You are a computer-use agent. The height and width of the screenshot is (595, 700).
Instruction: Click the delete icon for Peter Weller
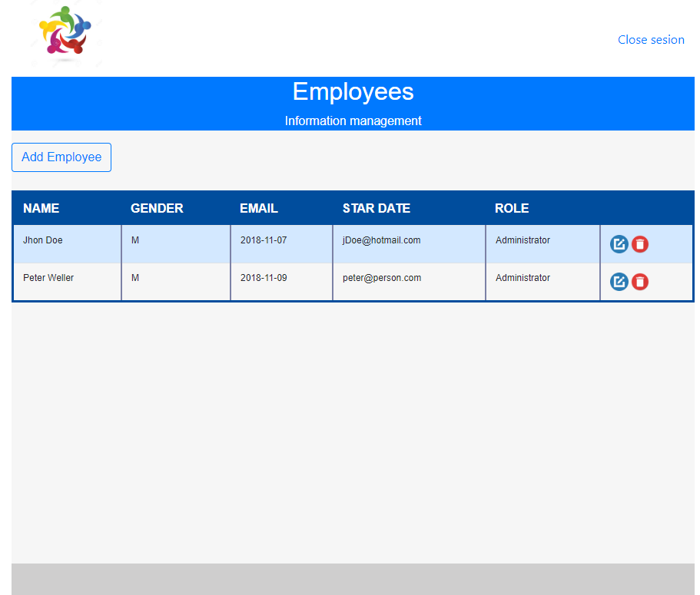point(640,282)
